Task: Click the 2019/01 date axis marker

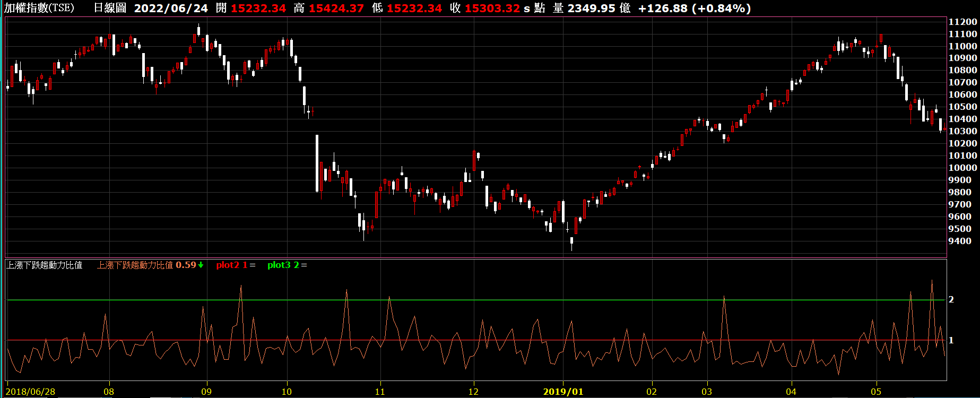Action: [563, 392]
